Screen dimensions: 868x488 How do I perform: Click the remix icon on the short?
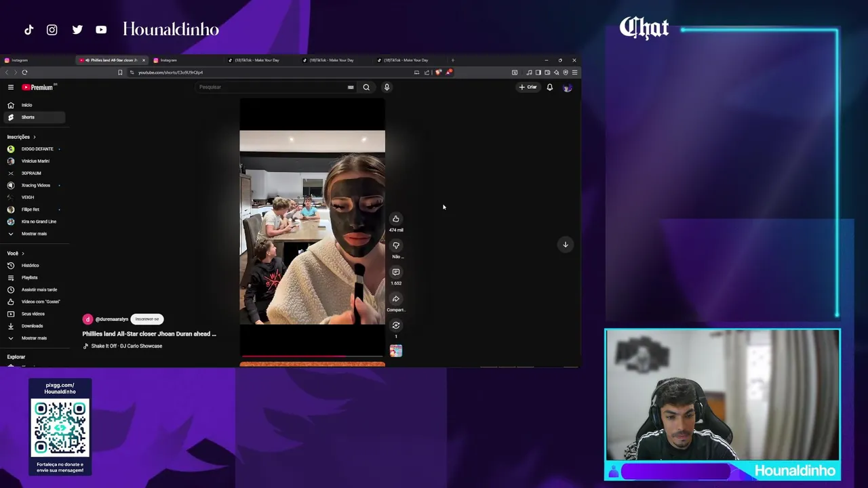click(x=396, y=325)
